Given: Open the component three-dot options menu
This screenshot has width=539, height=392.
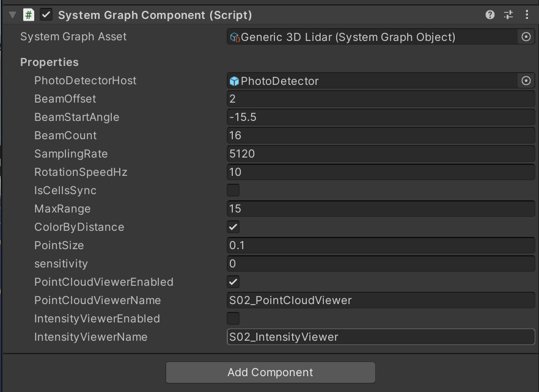Looking at the screenshot, I should pyautogui.click(x=527, y=15).
